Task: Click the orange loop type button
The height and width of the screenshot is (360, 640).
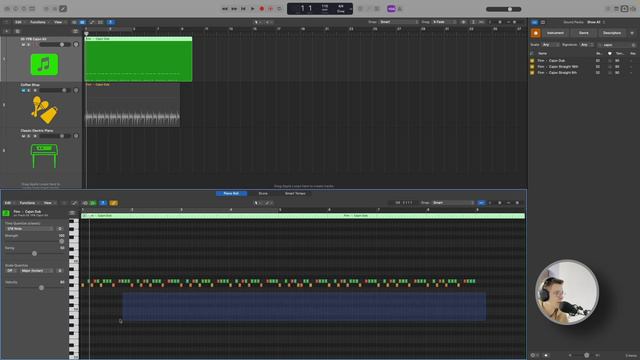Action: coord(536,33)
